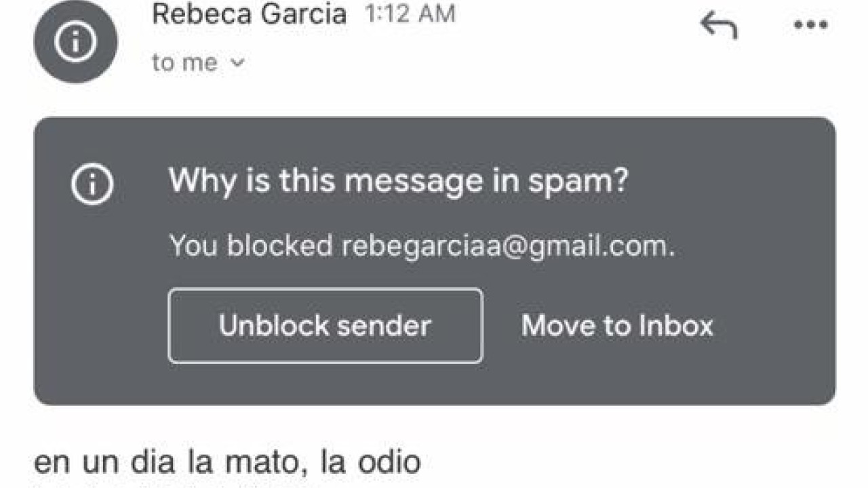Viewport: 868px width, 488px height.
Task: Click "Why is this message in spam?" heading
Action: (398, 182)
